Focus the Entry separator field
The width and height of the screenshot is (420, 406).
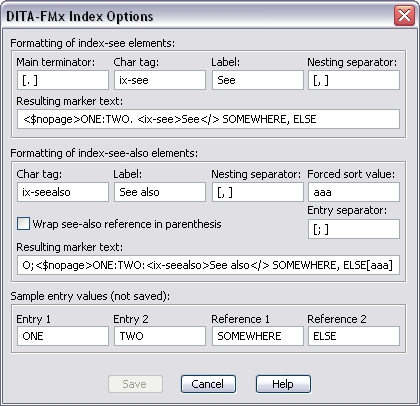[x=354, y=229]
